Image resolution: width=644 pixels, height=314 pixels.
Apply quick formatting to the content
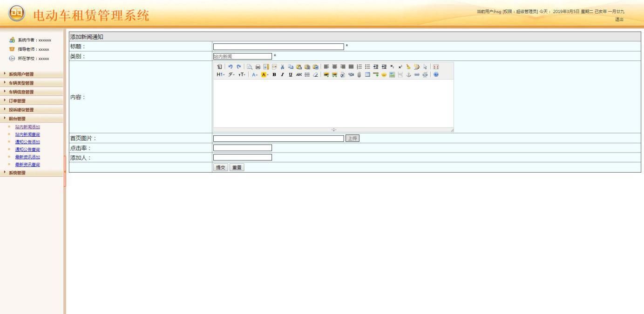pos(417,67)
